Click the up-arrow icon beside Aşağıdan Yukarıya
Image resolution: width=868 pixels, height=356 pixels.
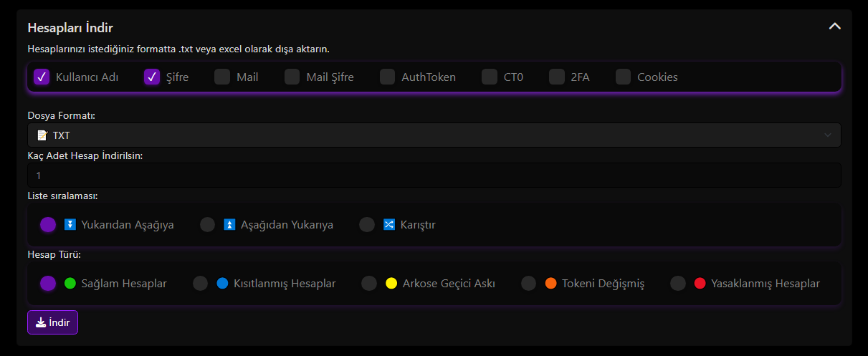pos(229,224)
